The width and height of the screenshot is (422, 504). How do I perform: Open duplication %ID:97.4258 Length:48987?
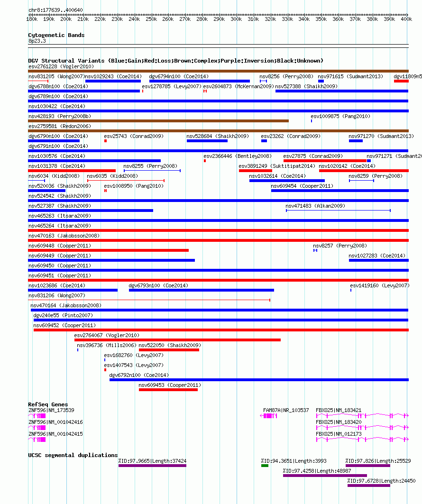click(325, 476)
